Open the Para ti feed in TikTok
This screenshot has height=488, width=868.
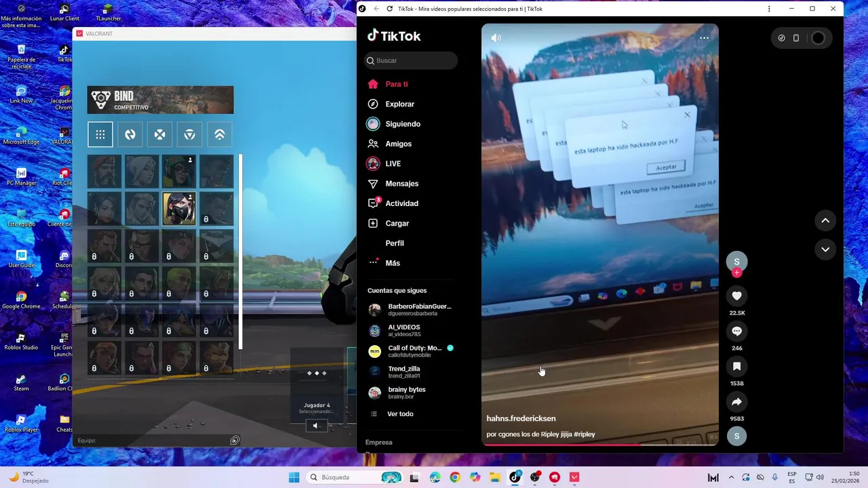click(397, 84)
